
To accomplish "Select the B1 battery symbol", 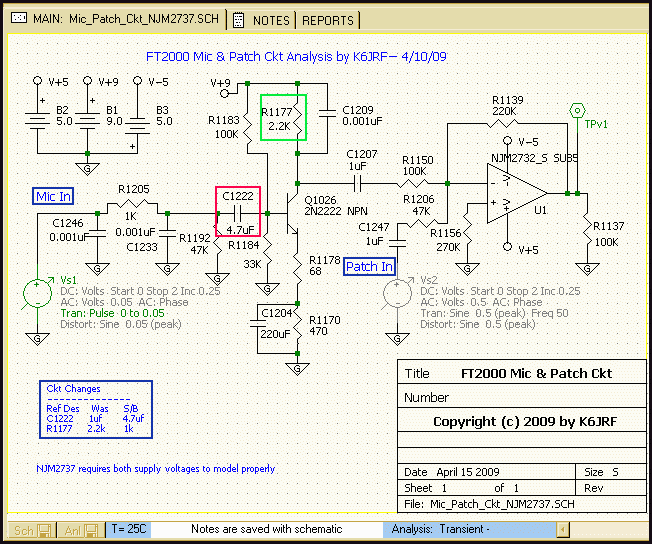I will [x=87, y=121].
